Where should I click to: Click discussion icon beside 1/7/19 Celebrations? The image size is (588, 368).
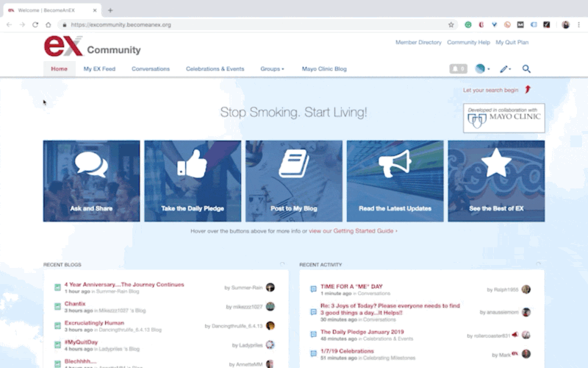pyautogui.click(x=314, y=354)
